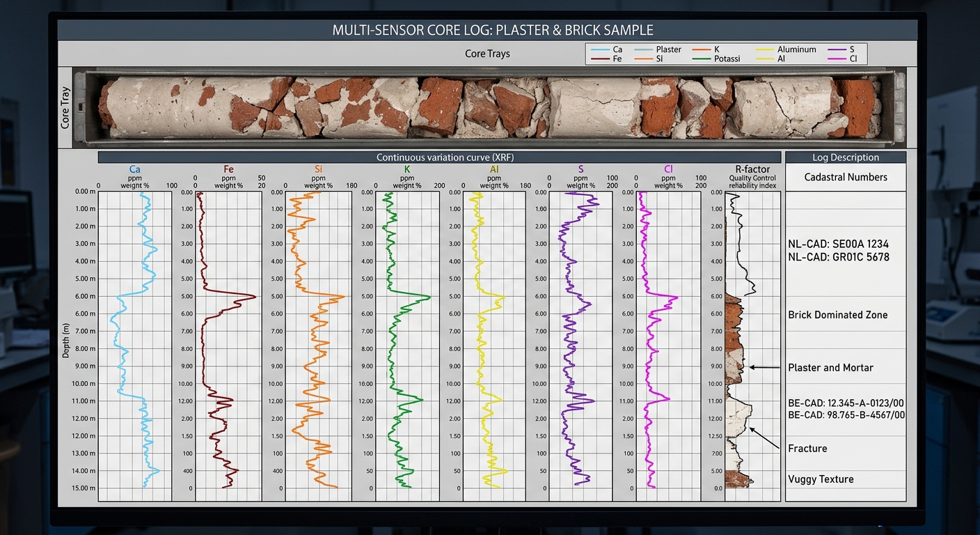Image resolution: width=980 pixels, height=535 pixels.
Task: Click '0.00 m' on the depth axis
Action: pos(86,192)
